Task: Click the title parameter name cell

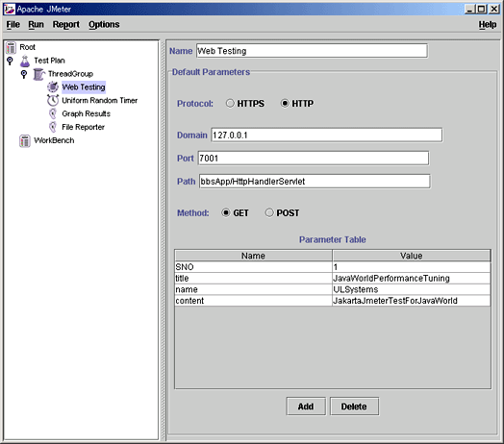Action: click(253, 279)
